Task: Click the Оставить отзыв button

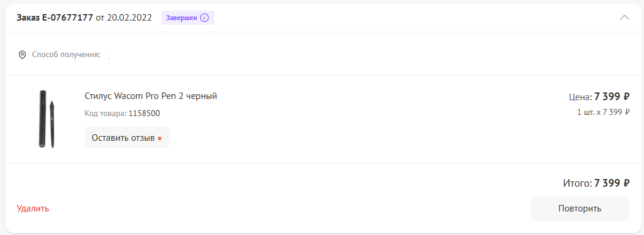Action: point(127,138)
